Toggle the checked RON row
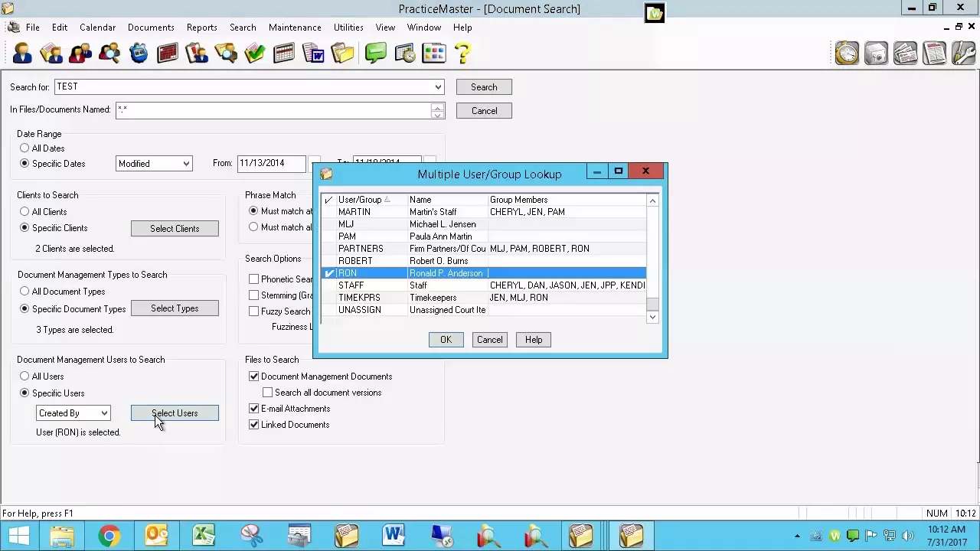980x551 pixels. 484,273
